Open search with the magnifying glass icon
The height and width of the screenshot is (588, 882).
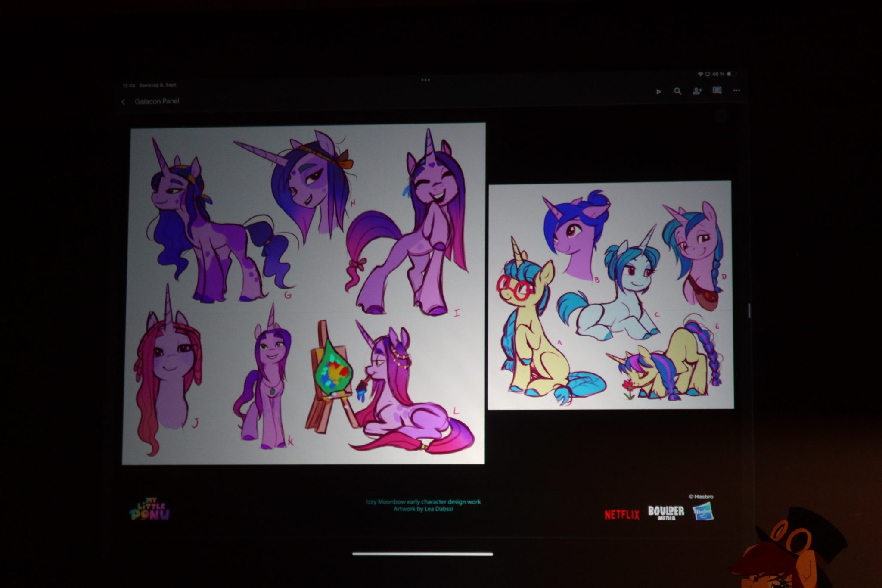click(677, 91)
